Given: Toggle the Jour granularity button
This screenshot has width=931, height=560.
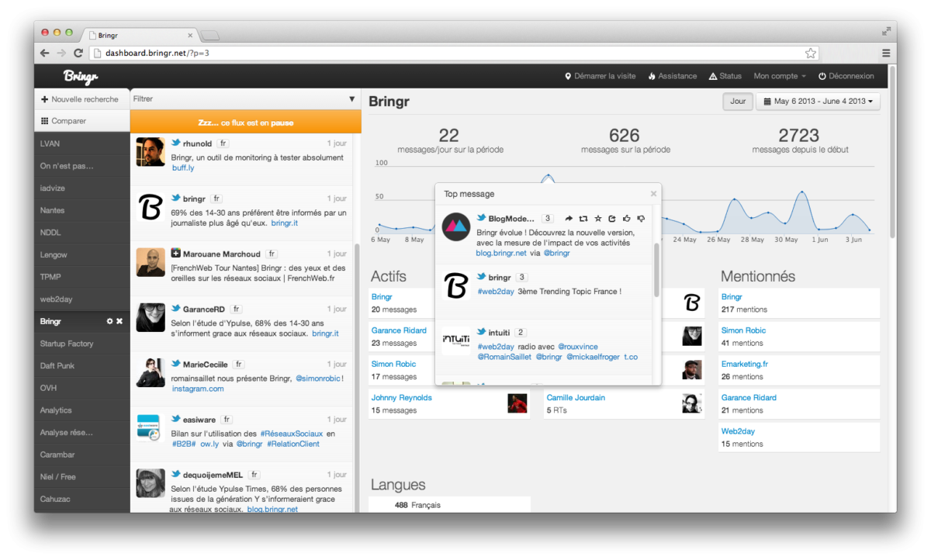Looking at the screenshot, I should pos(737,102).
